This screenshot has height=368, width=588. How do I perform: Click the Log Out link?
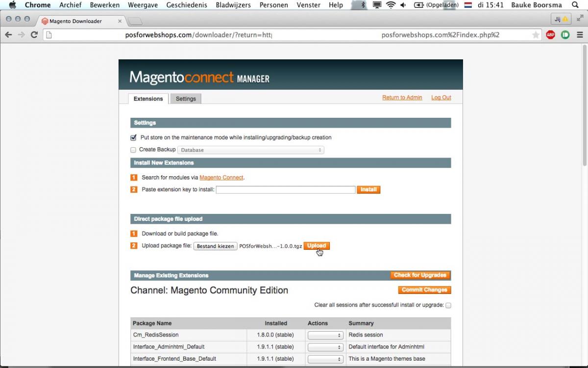[x=441, y=98]
